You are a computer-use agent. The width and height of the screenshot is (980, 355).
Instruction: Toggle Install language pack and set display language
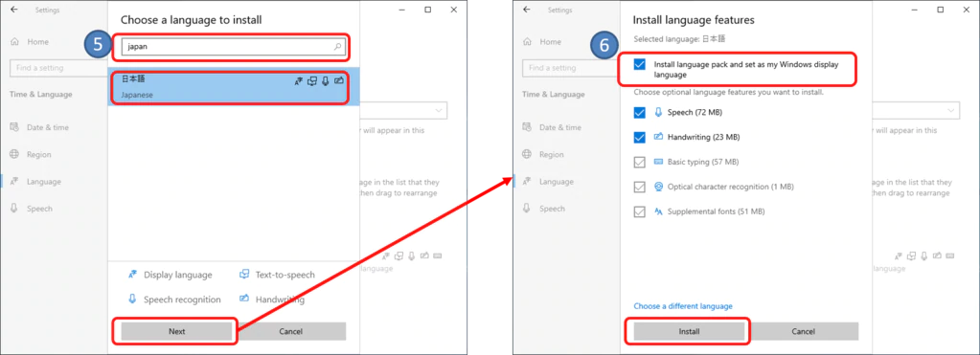[x=639, y=65]
